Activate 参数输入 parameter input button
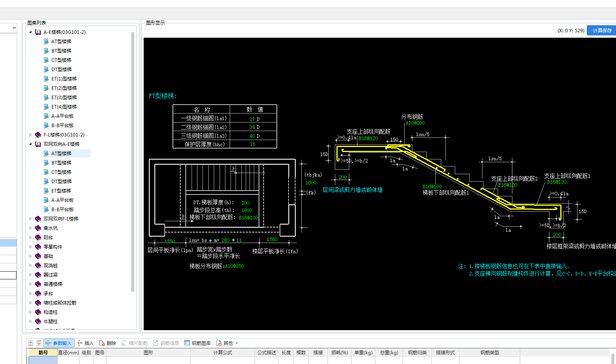 pyautogui.click(x=59, y=343)
